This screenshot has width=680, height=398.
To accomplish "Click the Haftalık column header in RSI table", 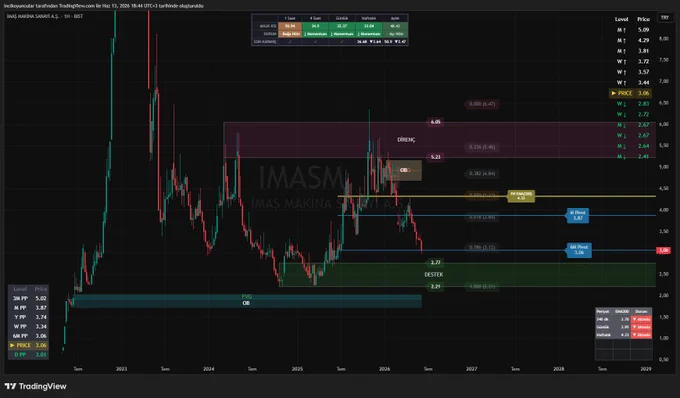I will (369, 18).
